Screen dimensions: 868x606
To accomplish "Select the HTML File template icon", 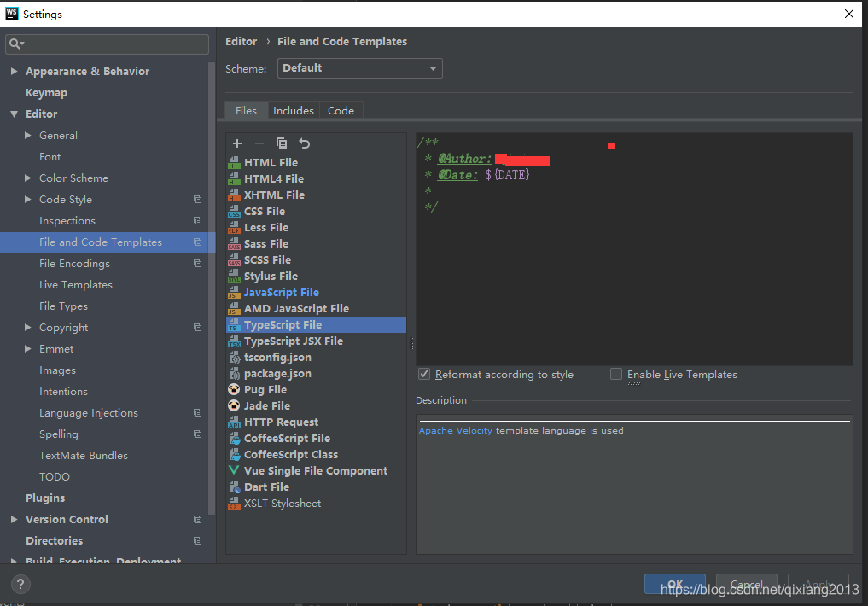I will pyautogui.click(x=234, y=163).
